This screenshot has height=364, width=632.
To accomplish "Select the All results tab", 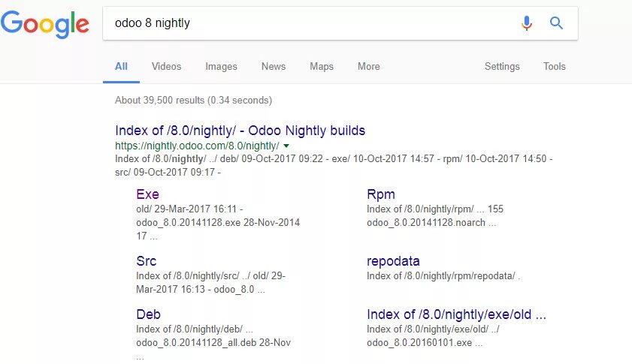I will tap(121, 66).
